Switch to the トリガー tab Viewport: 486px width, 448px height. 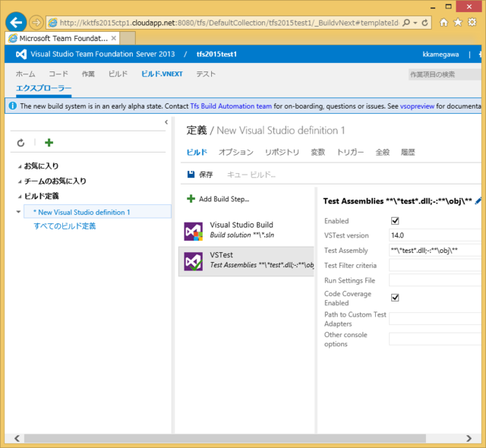[350, 152]
